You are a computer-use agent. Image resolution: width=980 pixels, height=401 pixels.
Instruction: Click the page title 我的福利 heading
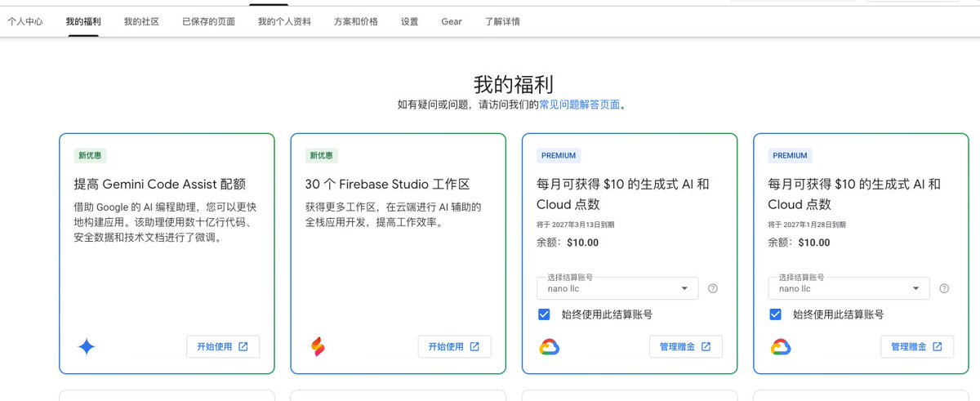(x=514, y=84)
